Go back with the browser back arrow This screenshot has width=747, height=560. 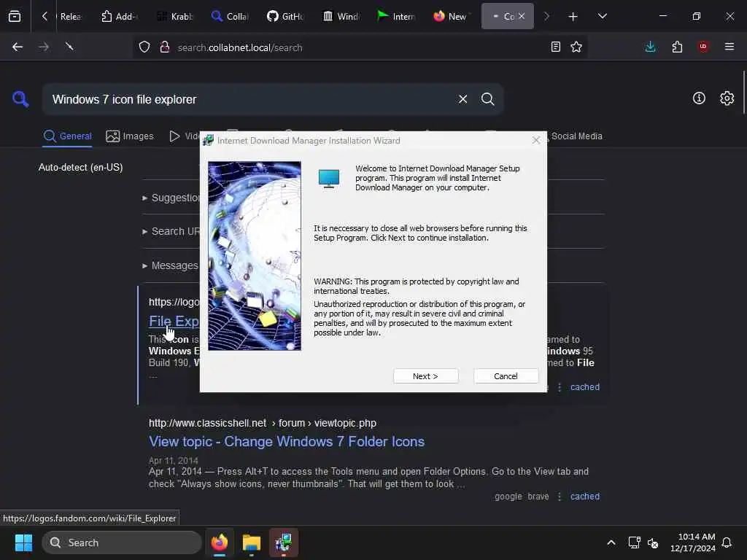tap(18, 47)
